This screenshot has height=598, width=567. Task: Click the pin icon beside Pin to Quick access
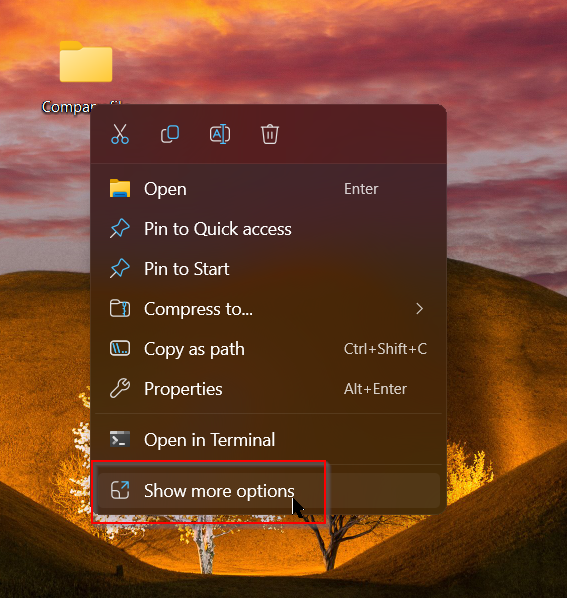(x=120, y=228)
